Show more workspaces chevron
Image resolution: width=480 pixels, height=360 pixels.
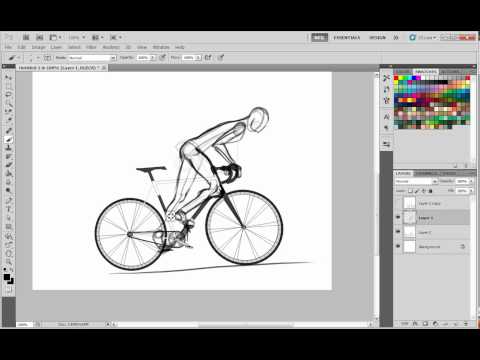click(x=396, y=38)
